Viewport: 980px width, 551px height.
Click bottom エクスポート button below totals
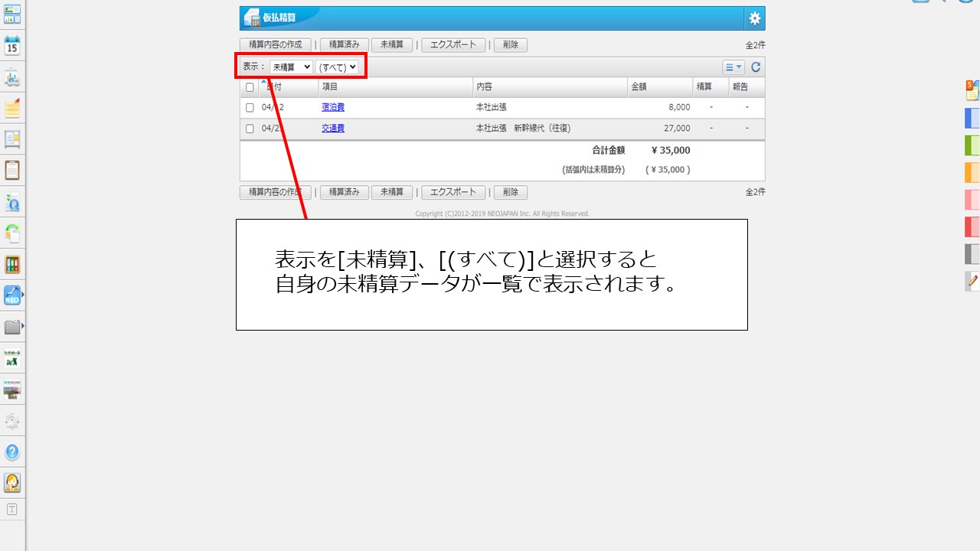(x=453, y=193)
